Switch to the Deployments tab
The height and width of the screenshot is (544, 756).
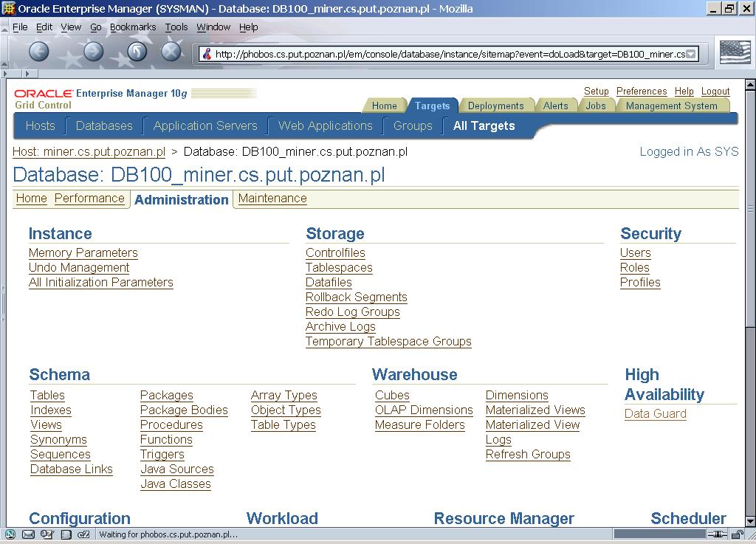click(495, 106)
